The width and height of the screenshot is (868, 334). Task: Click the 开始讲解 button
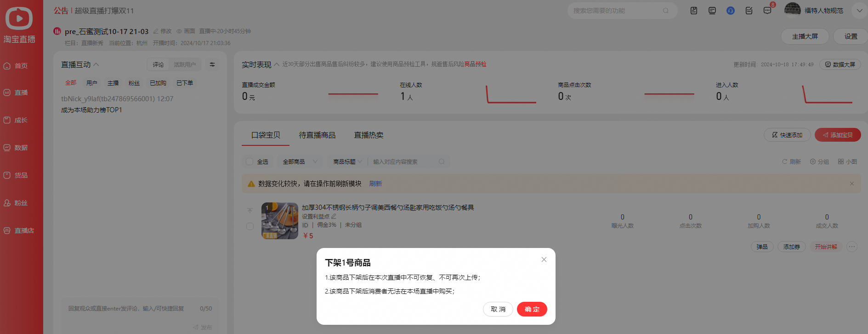click(x=826, y=247)
